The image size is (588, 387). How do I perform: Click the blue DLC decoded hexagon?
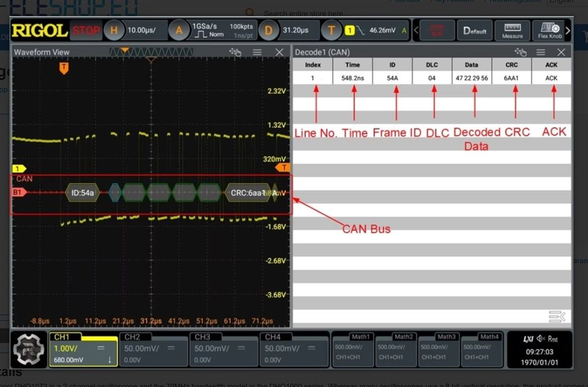(115, 193)
